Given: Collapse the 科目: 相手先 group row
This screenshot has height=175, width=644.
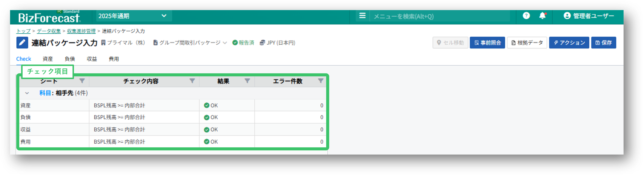Looking at the screenshot, I should [x=27, y=93].
